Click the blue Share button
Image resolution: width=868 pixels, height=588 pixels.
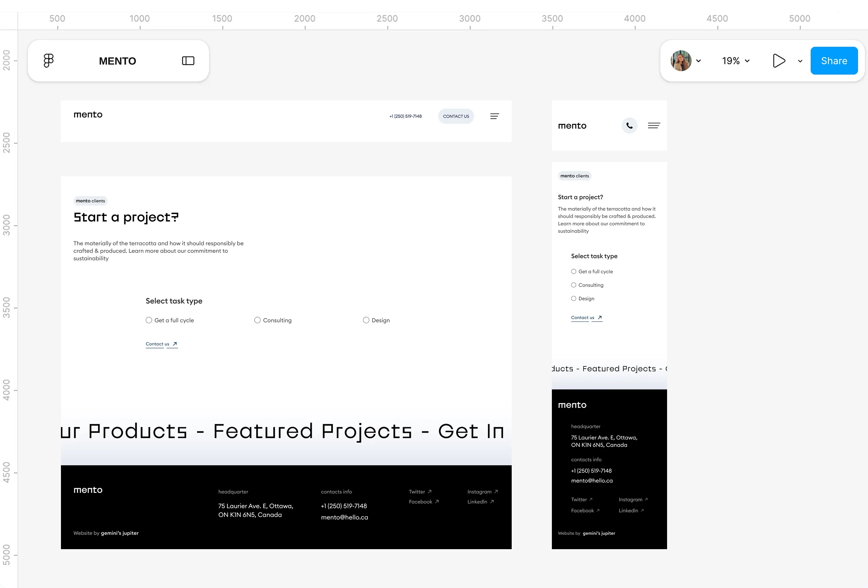pos(834,61)
